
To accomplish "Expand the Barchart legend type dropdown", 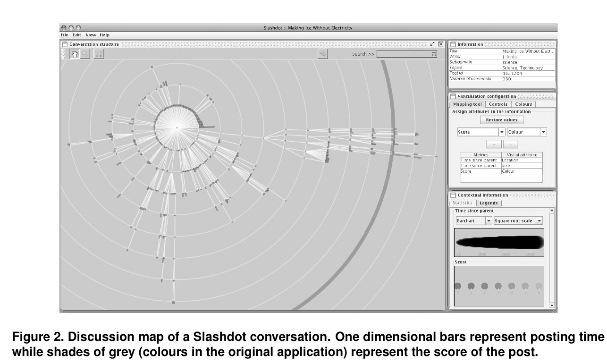I will coord(489,220).
